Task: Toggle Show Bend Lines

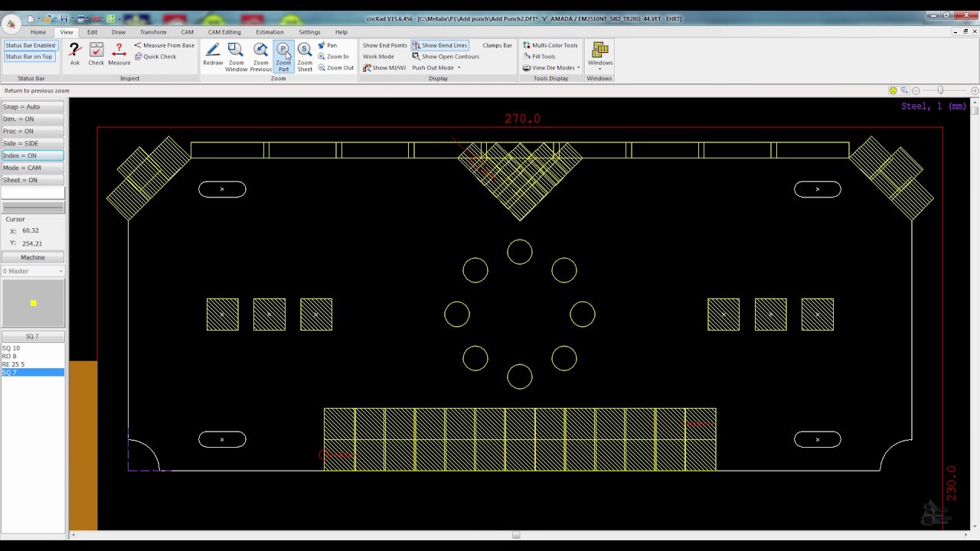Action: (439, 45)
